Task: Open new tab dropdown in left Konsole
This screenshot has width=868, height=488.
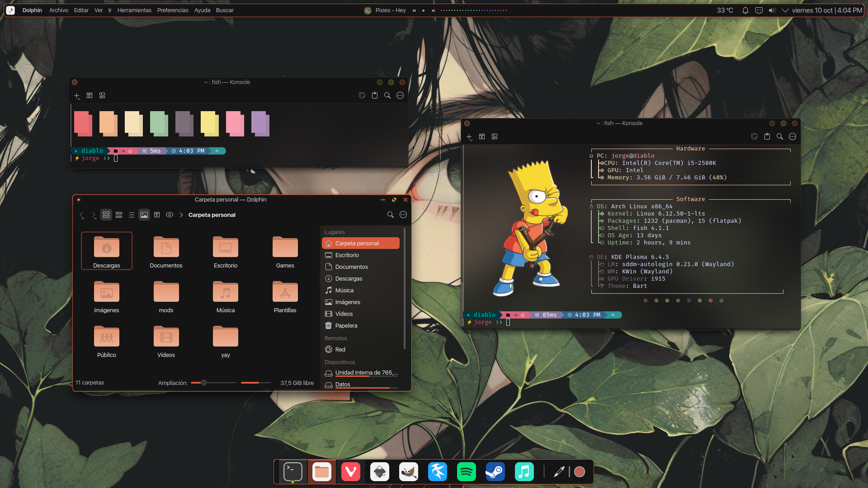Action: pyautogui.click(x=77, y=96)
